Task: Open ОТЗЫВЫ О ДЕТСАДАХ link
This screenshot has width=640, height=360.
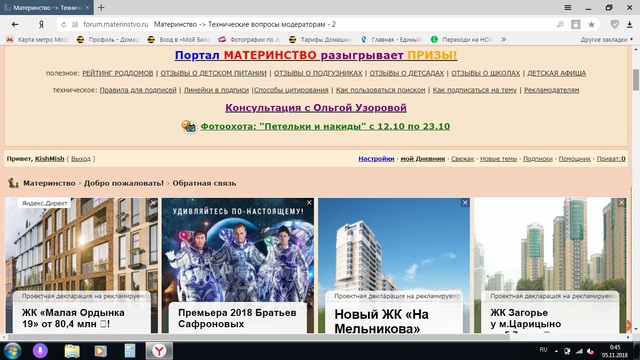Action: (407, 73)
